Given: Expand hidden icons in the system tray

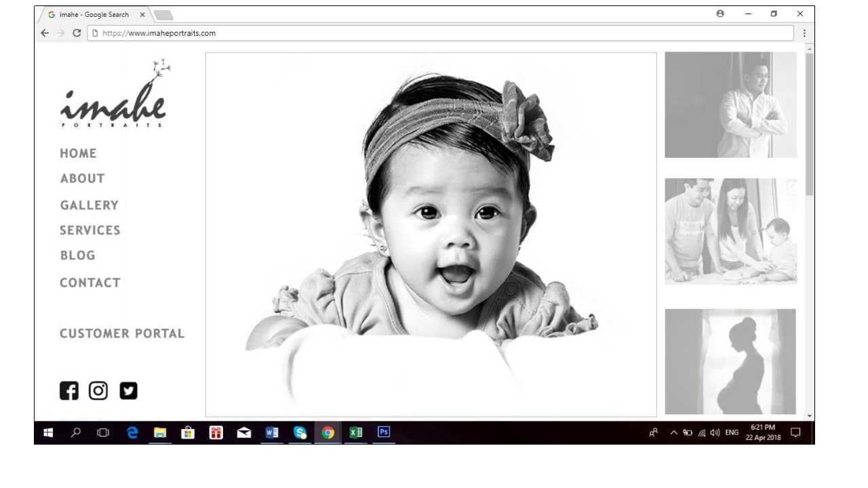Looking at the screenshot, I should coord(673,432).
